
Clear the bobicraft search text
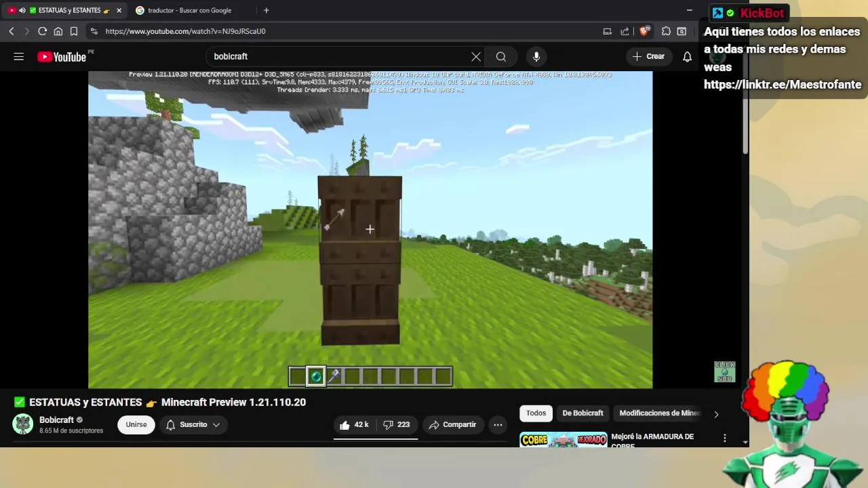pyautogui.click(x=476, y=57)
